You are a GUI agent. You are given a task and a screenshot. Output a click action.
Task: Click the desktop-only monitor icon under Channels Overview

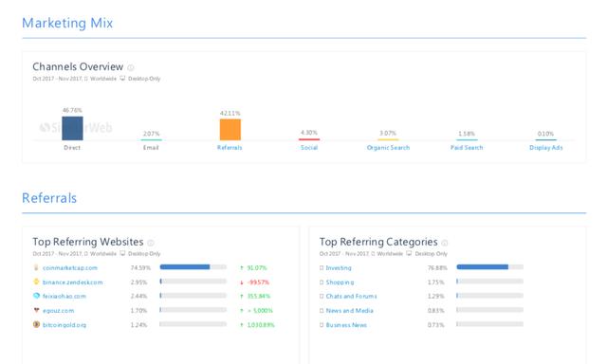point(122,79)
